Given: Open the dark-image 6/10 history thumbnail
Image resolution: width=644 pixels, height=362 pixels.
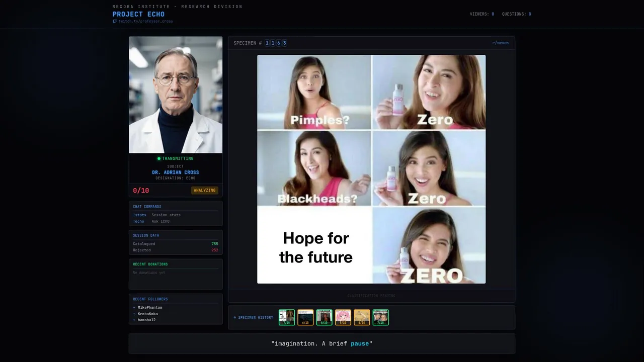Looking at the screenshot, I should coord(305,317).
